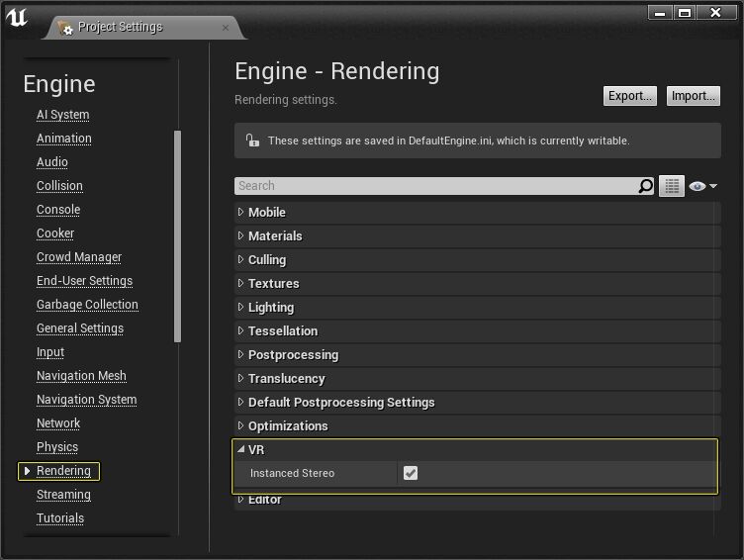Expand the Lighting settings category
This screenshot has height=560, width=744.
(270, 308)
